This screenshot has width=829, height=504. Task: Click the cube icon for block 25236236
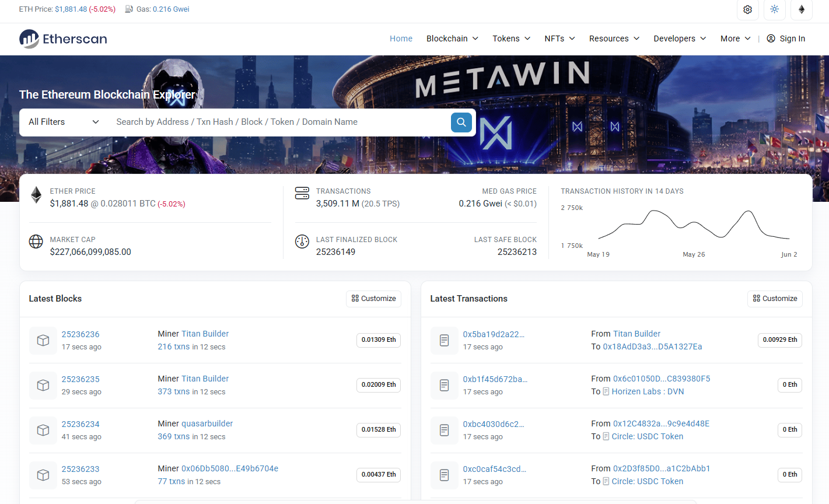(x=43, y=340)
